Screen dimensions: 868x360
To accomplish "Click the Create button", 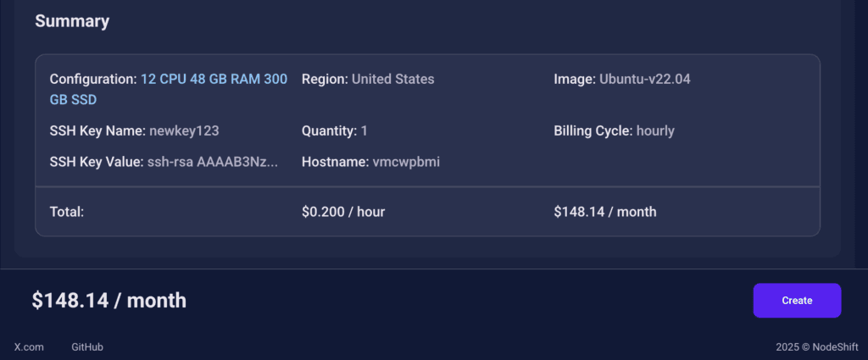I will pyautogui.click(x=797, y=300).
